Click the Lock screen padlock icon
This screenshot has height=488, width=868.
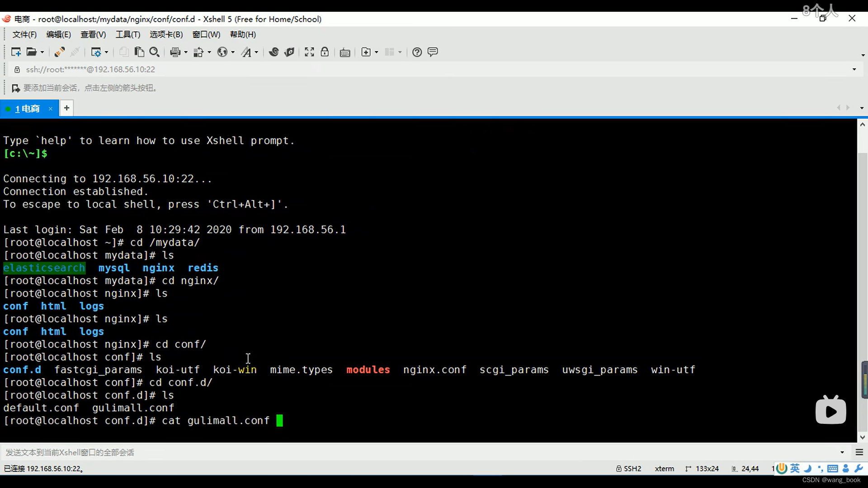(x=325, y=52)
